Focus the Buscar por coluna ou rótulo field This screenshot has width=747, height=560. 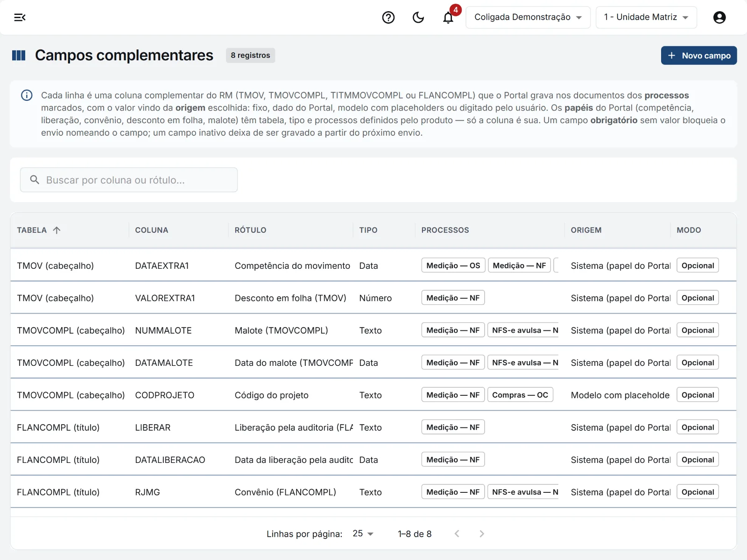tap(129, 180)
